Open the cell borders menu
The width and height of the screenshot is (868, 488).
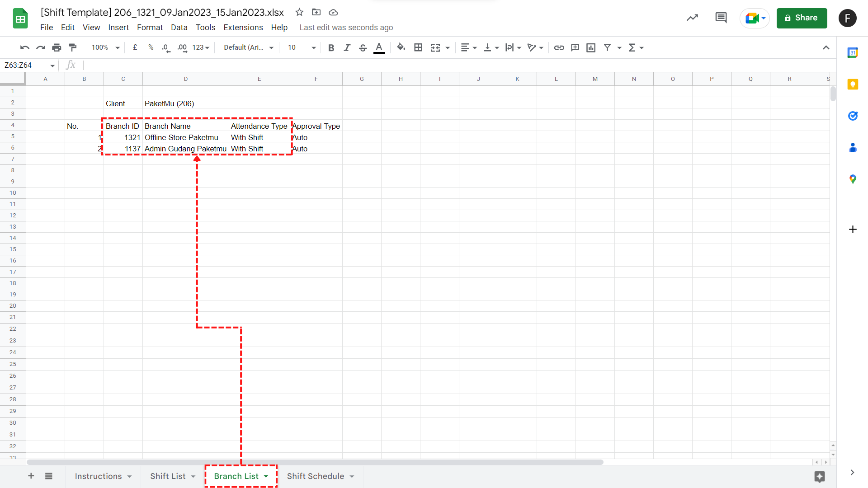click(418, 47)
